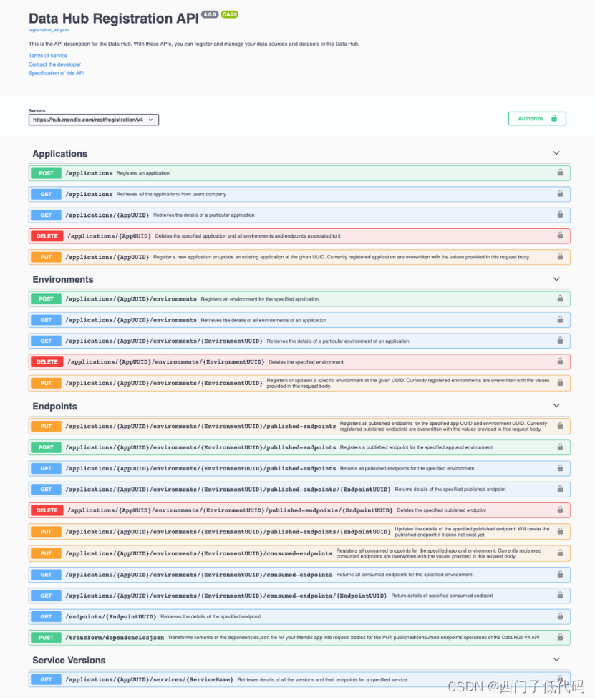The image size is (595, 700).
Task: Click GET services/{ServiceName} operation path
Action: tap(149, 679)
